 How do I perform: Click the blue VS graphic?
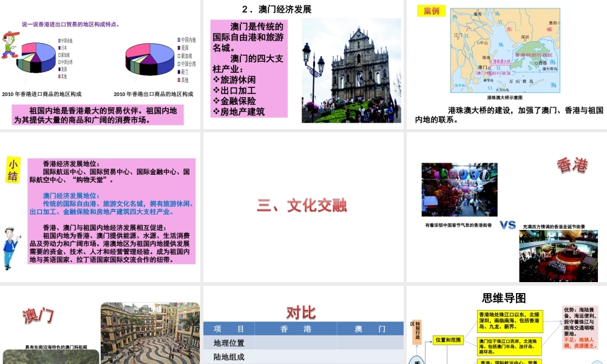pyautogui.click(x=507, y=224)
